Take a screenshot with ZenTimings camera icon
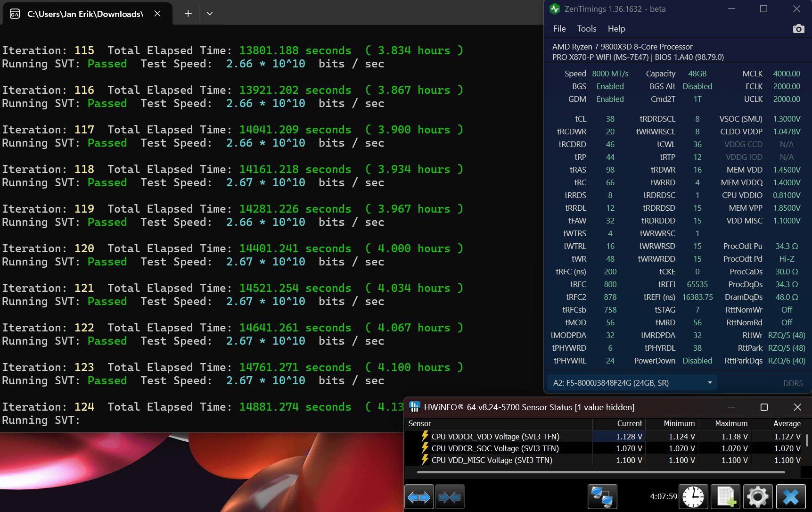This screenshot has height=512, width=812. pyautogui.click(x=798, y=29)
